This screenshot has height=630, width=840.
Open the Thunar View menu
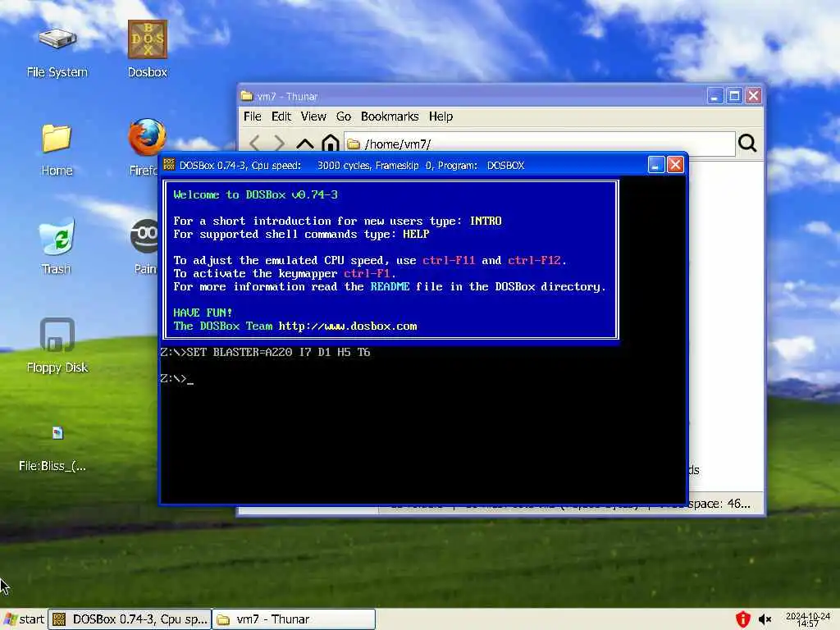[x=313, y=116]
